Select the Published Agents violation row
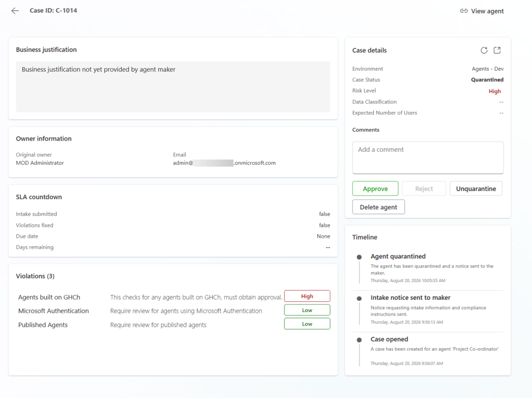Viewport: 532px width, 398px height. click(x=173, y=325)
